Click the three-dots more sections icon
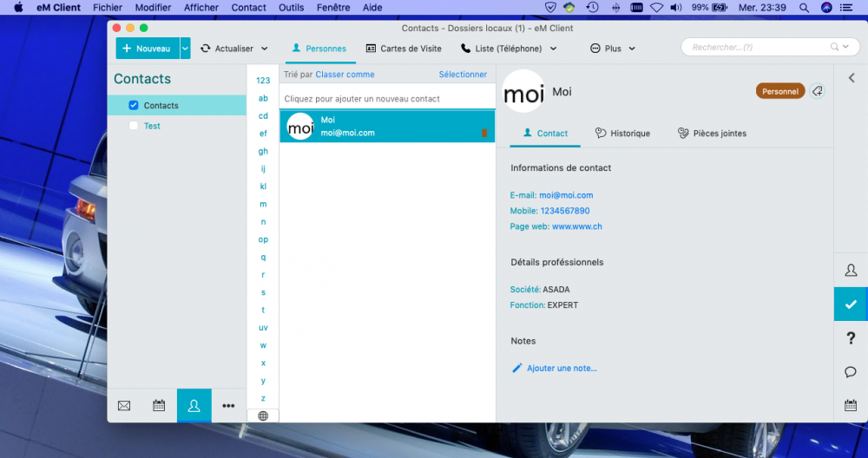The height and width of the screenshot is (458, 868). click(x=228, y=405)
